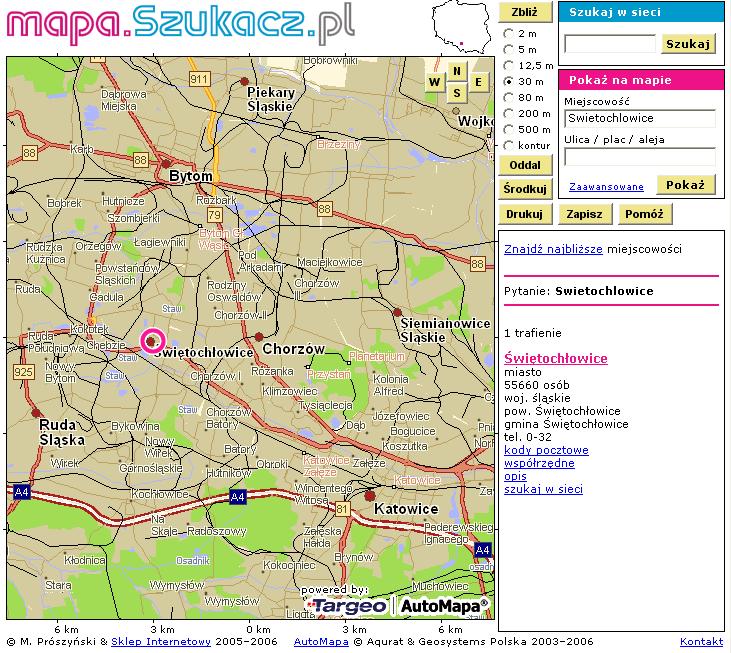Click the AutoMapa logo on map
The image size is (731, 653).
444,606
